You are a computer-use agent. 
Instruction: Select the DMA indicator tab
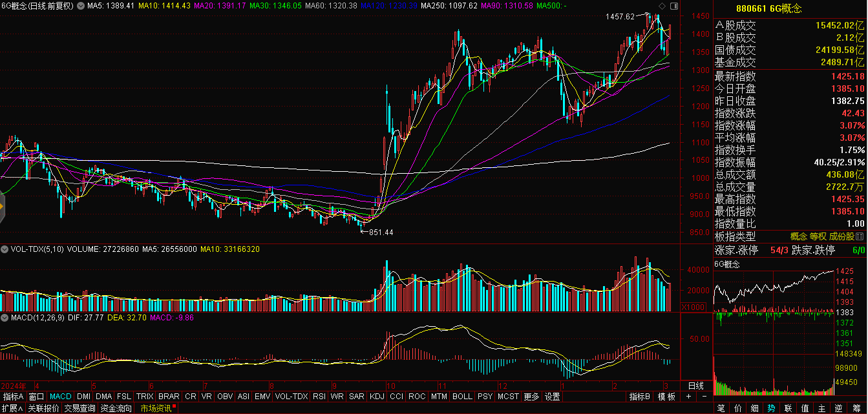(x=103, y=397)
